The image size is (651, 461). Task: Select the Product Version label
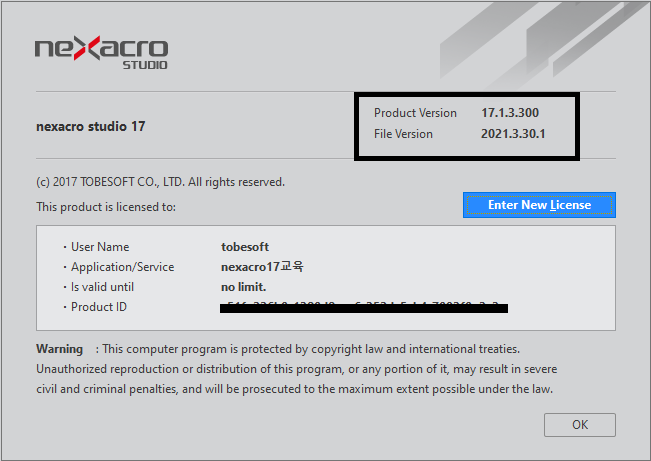415,113
